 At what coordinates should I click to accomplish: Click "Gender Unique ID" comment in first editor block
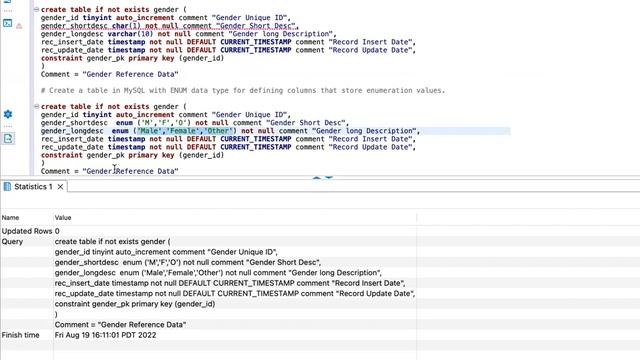pos(249,18)
